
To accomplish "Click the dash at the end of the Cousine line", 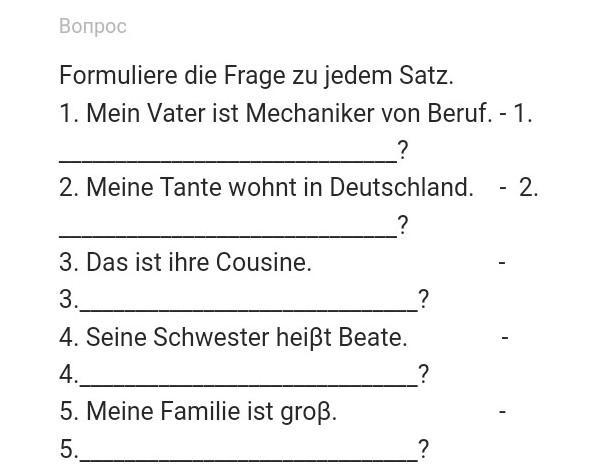I will pyautogui.click(x=502, y=262).
